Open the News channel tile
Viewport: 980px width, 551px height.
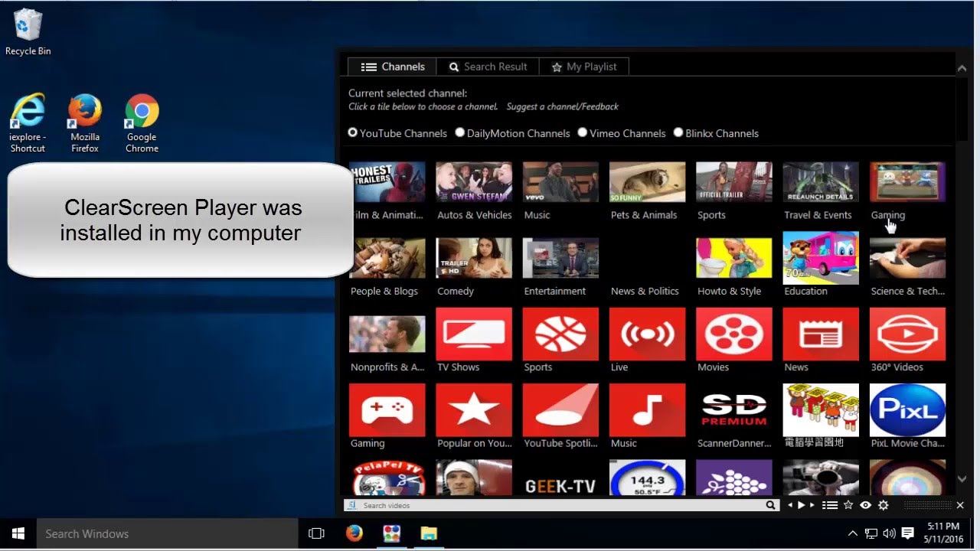coord(821,334)
